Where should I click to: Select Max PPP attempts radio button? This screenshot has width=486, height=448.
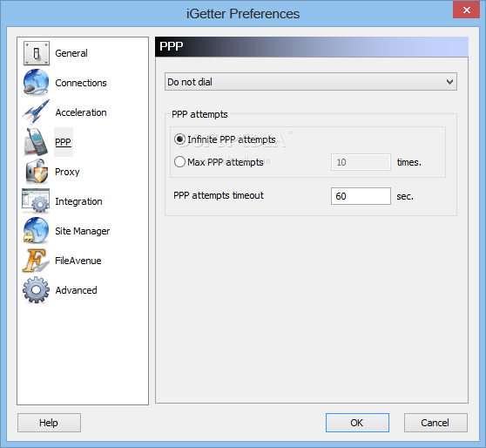(x=179, y=162)
